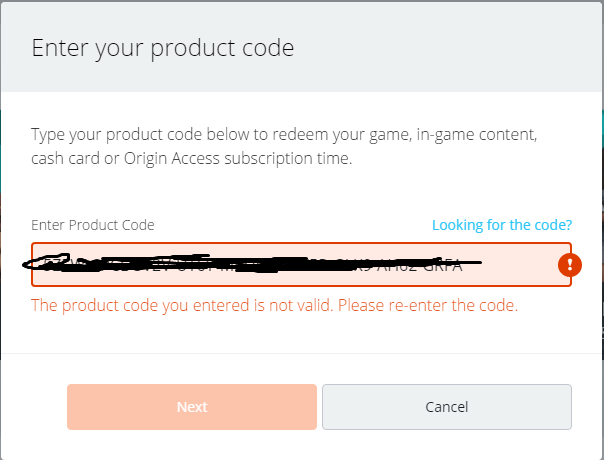Viewport: 604px width, 460px height.
Task: Click the red exclamation error icon
Action: click(570, 265)
